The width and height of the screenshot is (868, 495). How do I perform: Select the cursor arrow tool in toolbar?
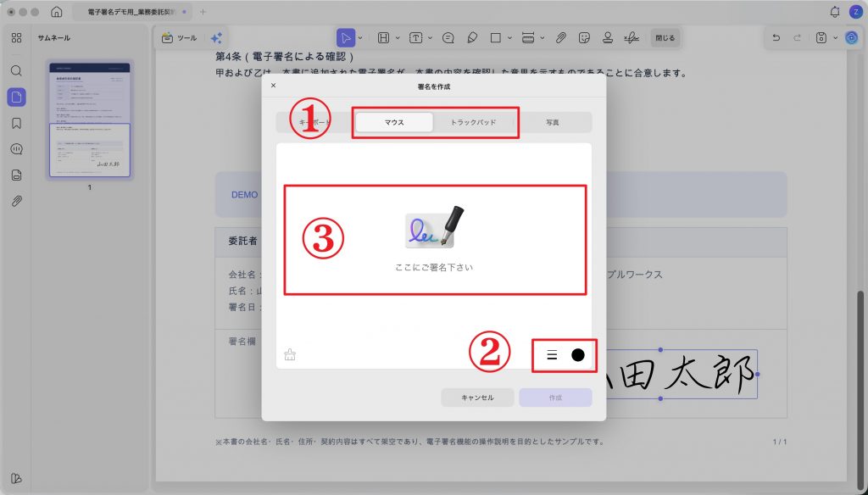pos(346,37)
